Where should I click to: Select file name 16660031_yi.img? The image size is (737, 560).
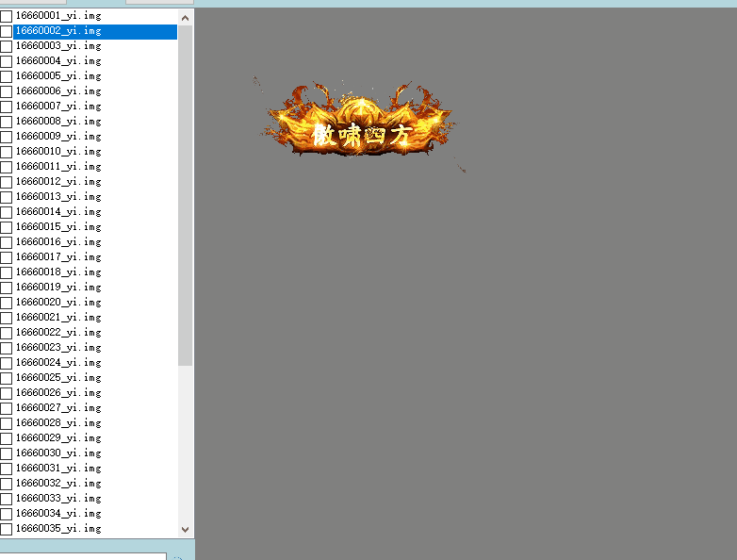coord(58,469)
